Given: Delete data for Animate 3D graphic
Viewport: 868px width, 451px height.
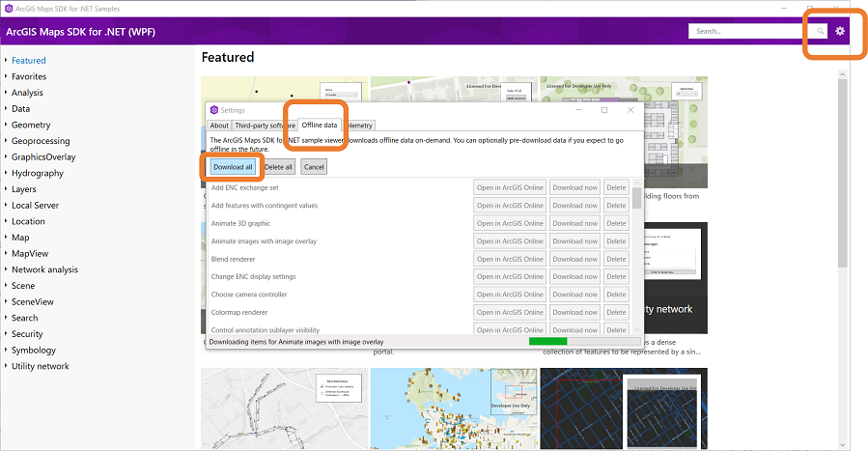Looking at the screenshot, I should pos(616,223).
